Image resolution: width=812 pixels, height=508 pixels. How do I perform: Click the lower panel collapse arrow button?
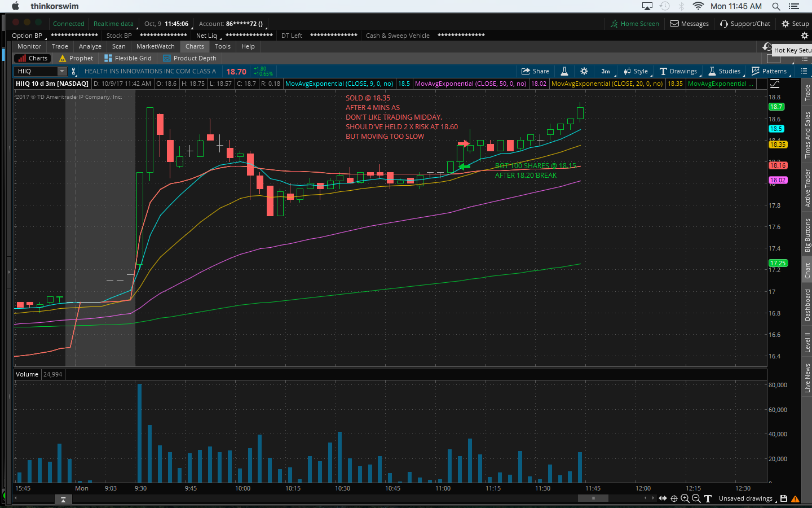63,500
